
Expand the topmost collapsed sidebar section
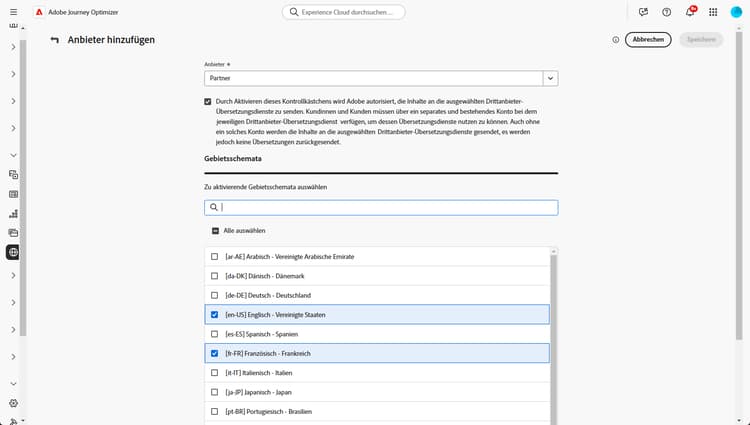coord(13,47)
